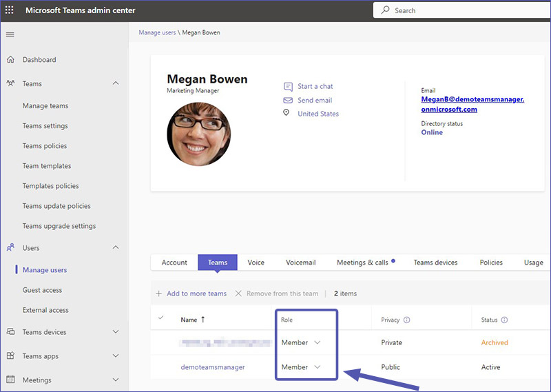Click the Teams apps icon in sidebar

click(10, 355)
